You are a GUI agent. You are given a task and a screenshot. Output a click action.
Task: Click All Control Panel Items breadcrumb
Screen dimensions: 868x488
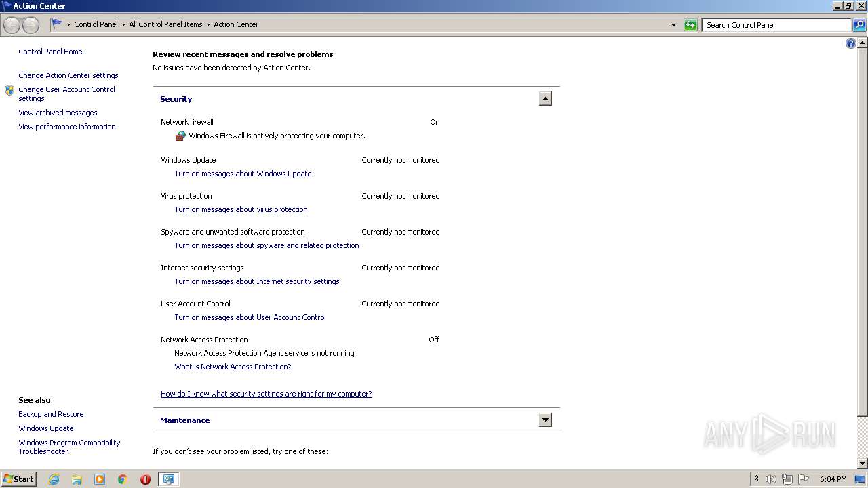tap(165, 24)
